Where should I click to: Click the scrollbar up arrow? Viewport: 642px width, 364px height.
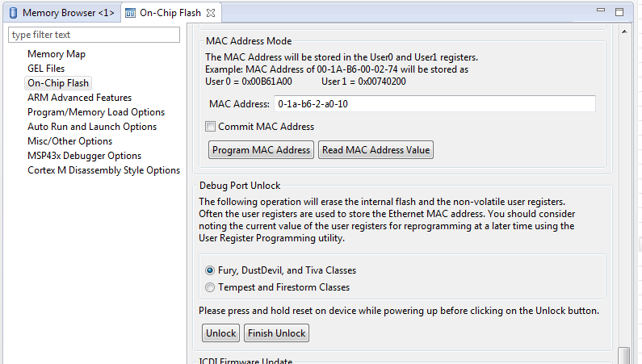coord(624,31)
